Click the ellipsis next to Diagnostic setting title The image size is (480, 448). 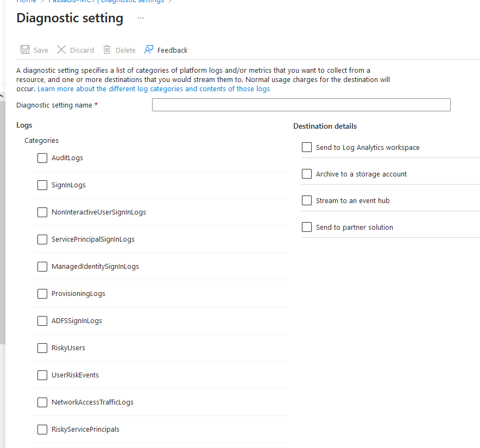(x=140, y=18)
